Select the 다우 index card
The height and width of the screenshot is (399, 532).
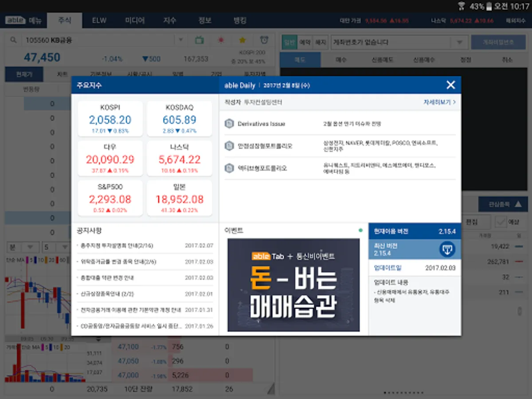(110, 158)
